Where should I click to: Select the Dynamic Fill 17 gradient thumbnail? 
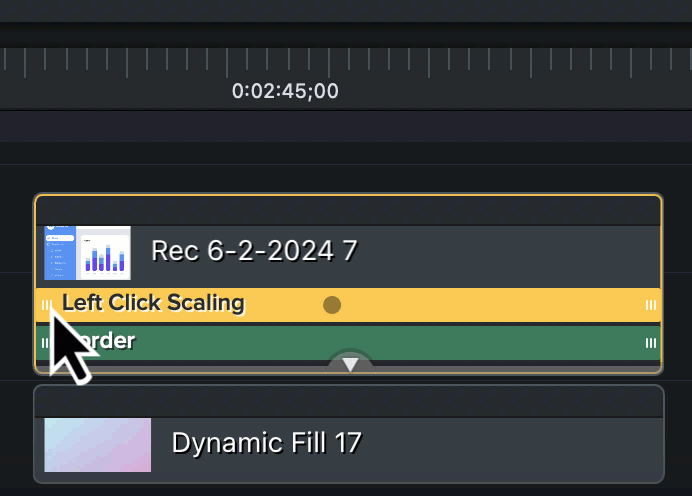click(98, 444)
